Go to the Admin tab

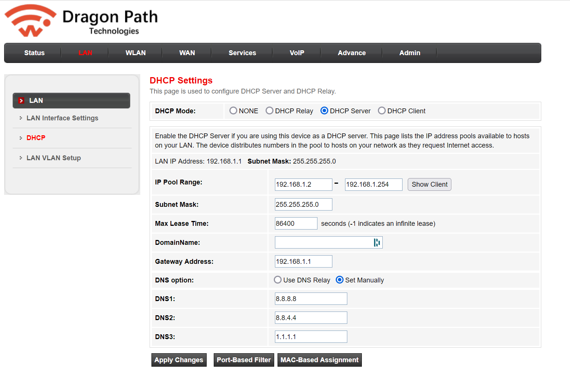tap(410, 53)
